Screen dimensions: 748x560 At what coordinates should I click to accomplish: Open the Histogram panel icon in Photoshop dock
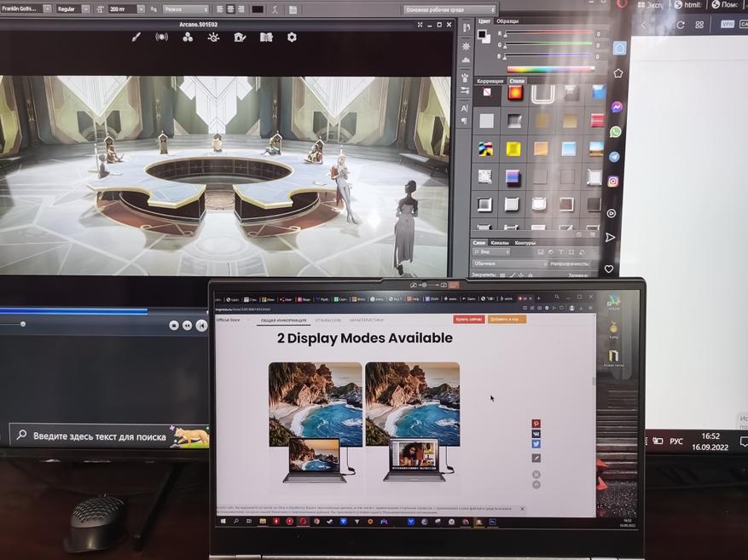click(466, 60)
